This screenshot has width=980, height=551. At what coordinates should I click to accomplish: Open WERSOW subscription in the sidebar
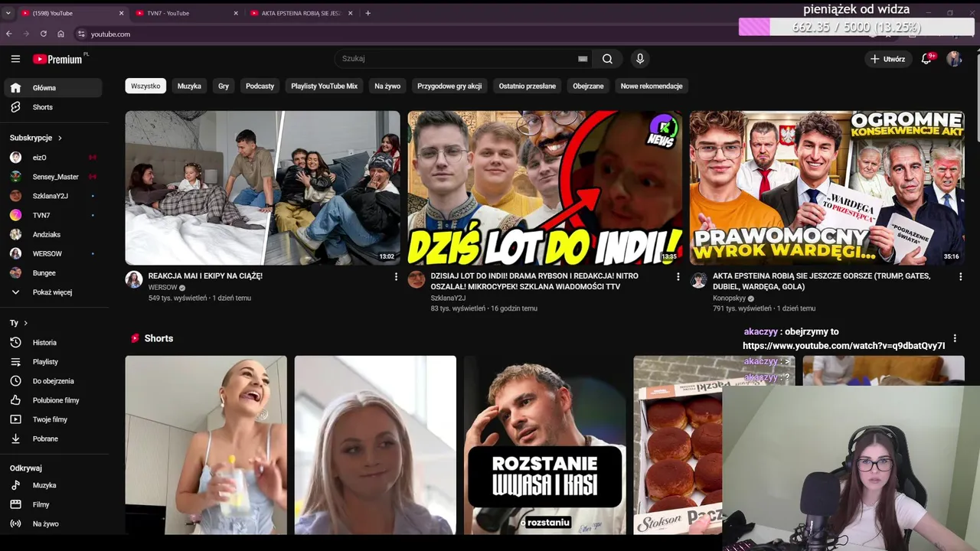pyautogui.click(x=52, y=253)
